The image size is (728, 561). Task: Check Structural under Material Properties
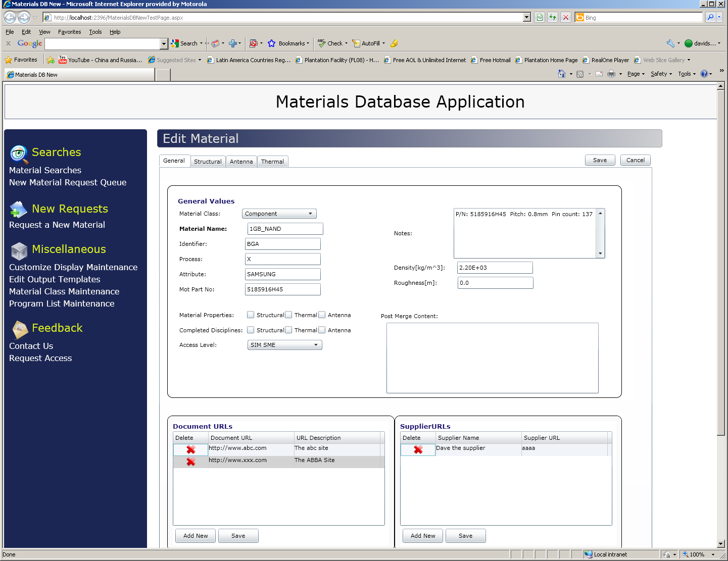point(251,315)
